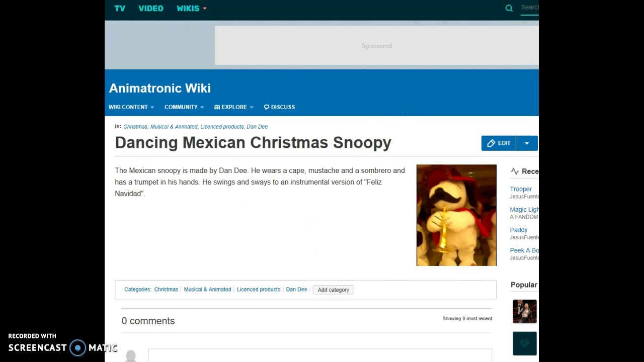Click the commenter avatar icon

(131, 355)
